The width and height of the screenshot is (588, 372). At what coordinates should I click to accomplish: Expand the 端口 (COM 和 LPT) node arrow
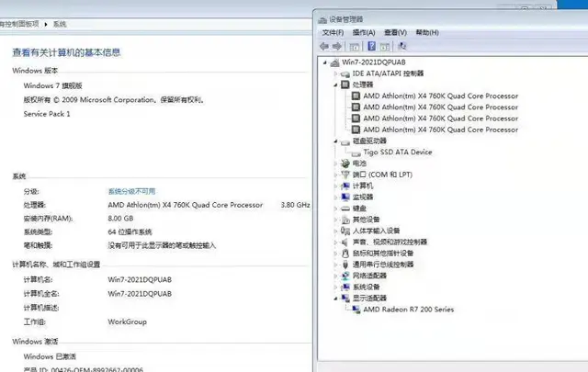pos(335,175)
